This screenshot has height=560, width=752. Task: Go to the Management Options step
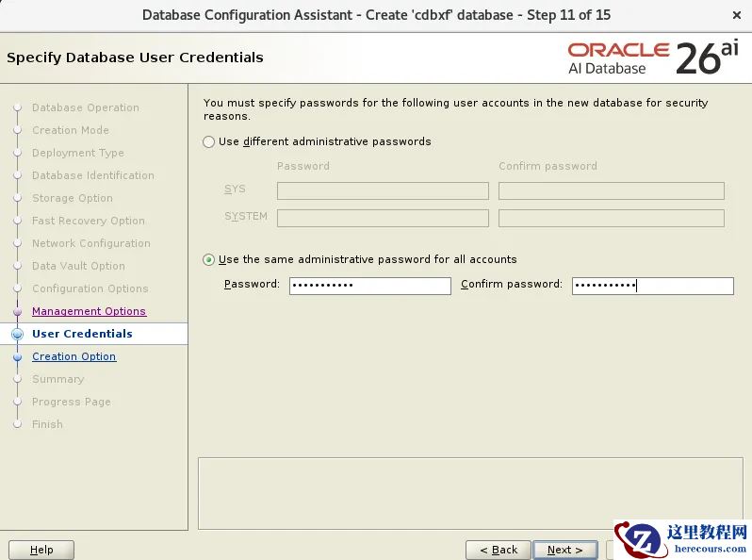coord(89,311)
